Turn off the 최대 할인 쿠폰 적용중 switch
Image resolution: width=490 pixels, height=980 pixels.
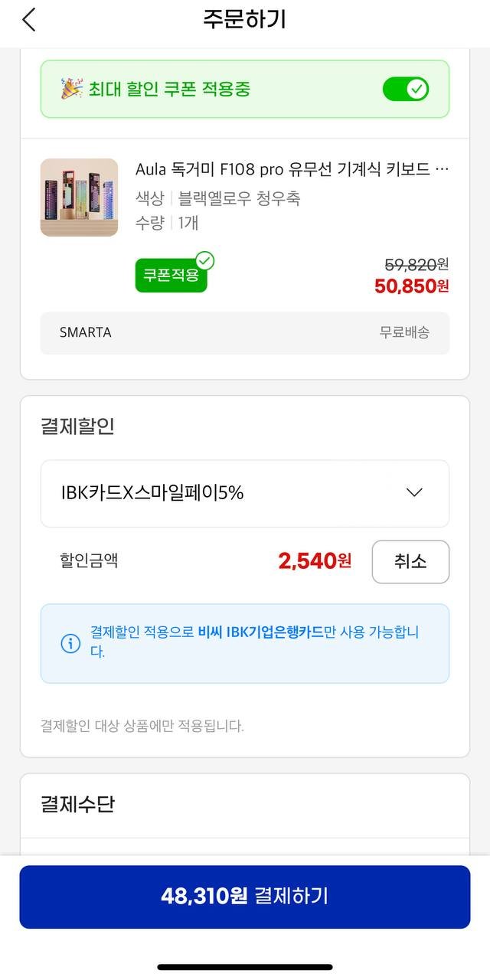coord(405,90)
